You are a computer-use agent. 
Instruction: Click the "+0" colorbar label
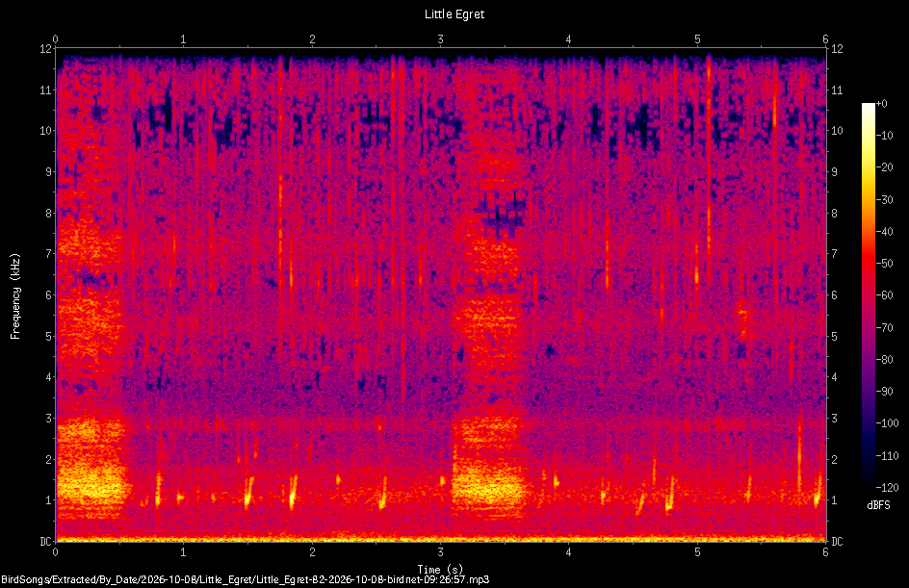(x=881, y=104)
